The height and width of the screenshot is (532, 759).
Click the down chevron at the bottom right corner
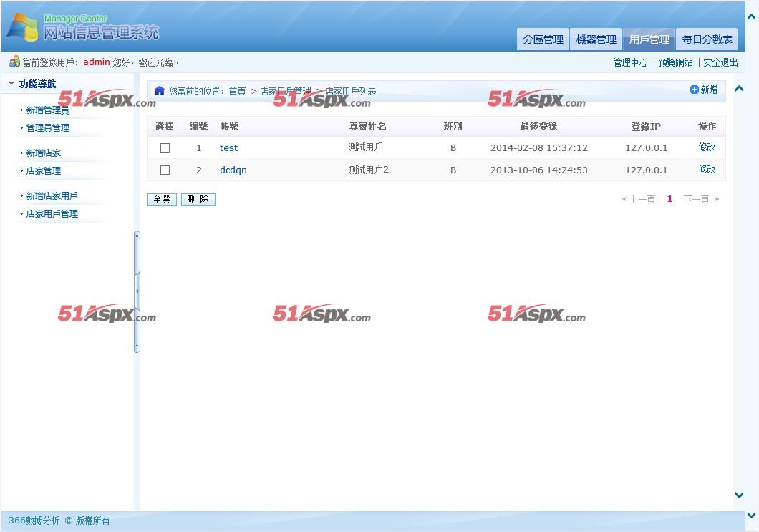point(751,515)
